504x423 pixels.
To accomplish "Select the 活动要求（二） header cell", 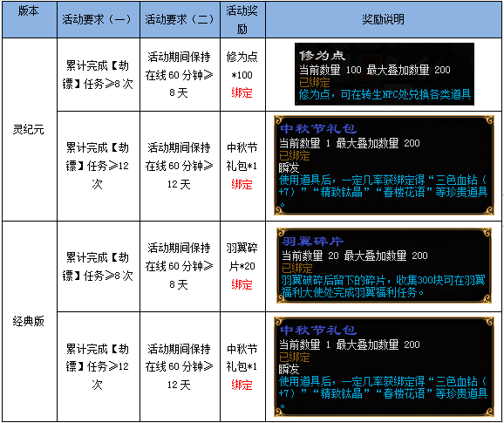I will pyautogui.click(x=180, y=19).
